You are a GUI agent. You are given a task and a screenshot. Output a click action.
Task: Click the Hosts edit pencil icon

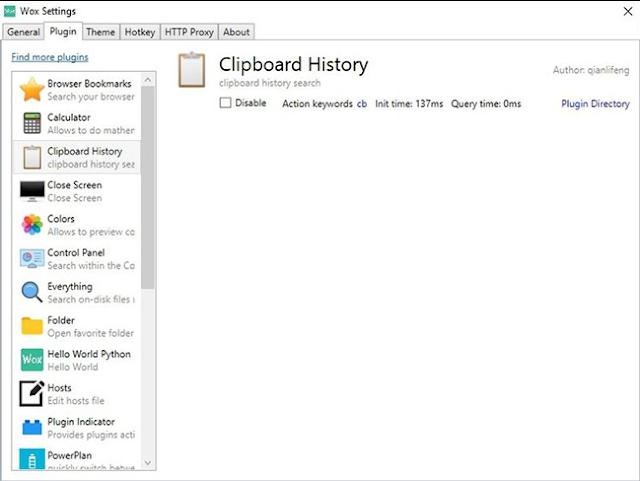coord(32,394)
